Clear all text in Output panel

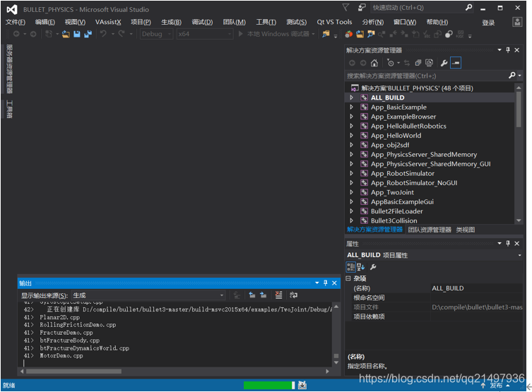pyautogui.click(x=279, y=295)
